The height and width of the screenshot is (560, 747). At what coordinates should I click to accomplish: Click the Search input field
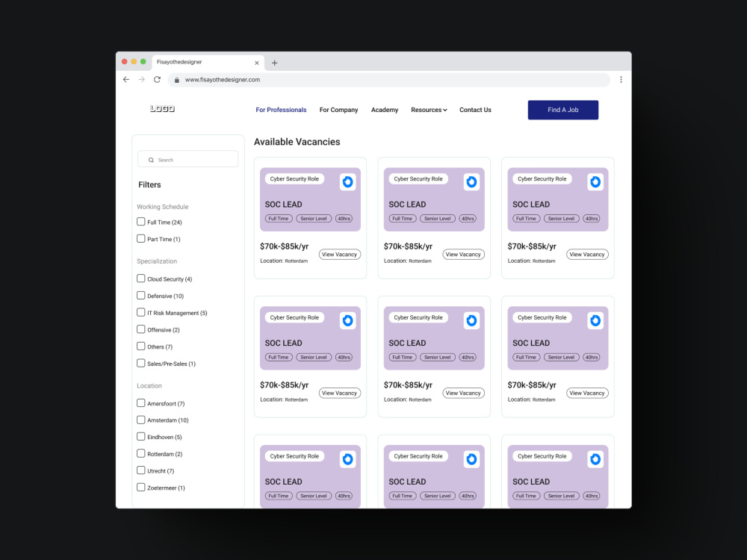pos(187,159)
